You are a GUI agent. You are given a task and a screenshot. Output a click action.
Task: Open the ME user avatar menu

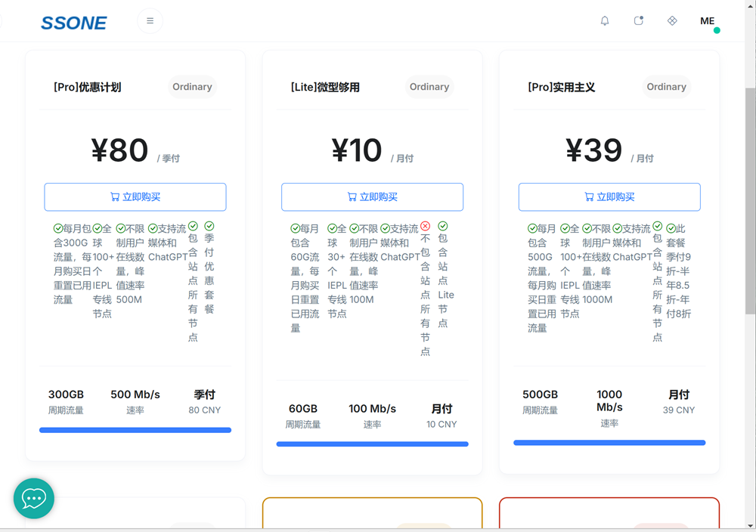(x=708, y=21)
